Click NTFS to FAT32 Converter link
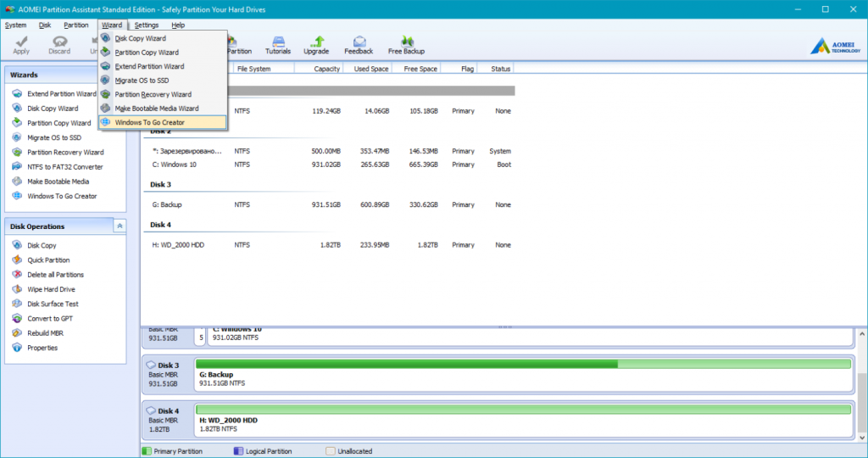The height and width of the screenshot is (458, 868). [x=65, y=167]
